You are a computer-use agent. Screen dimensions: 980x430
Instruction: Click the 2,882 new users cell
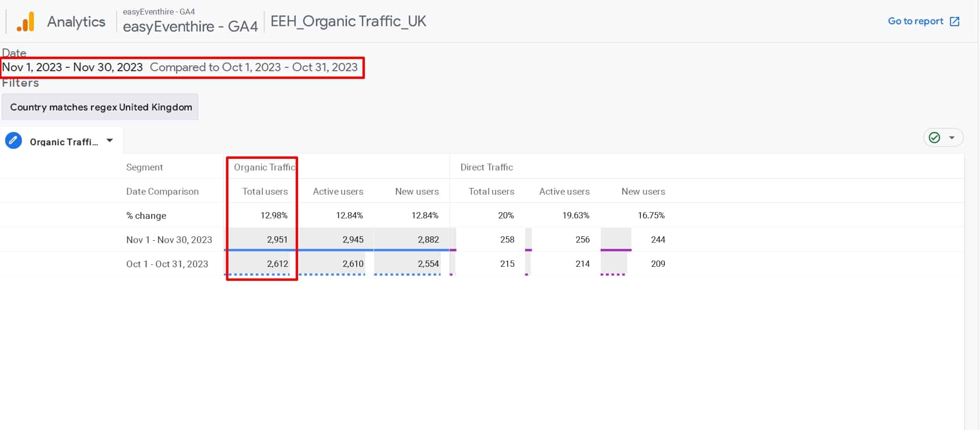(x=428, y=239)
